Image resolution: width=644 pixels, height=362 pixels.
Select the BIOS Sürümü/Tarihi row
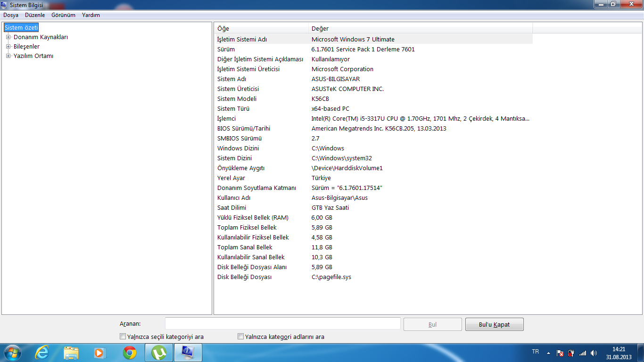click(x=374, y=128)
